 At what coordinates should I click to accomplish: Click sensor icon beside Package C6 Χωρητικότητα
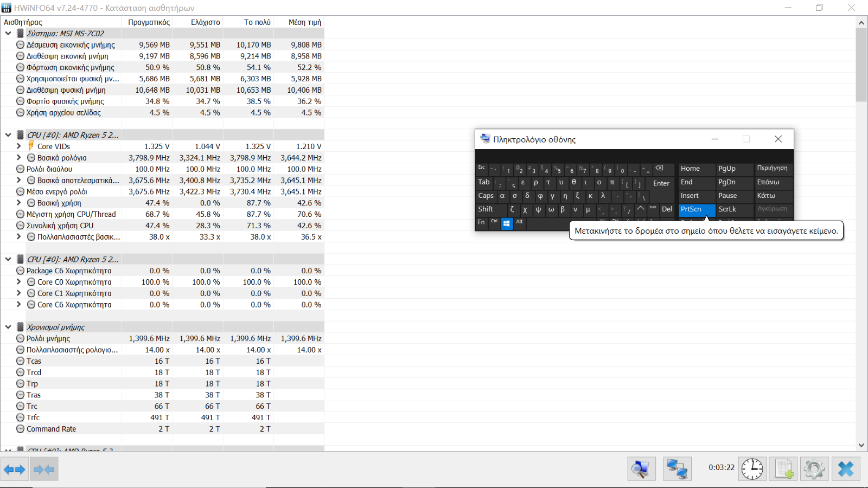pos(21,271)
